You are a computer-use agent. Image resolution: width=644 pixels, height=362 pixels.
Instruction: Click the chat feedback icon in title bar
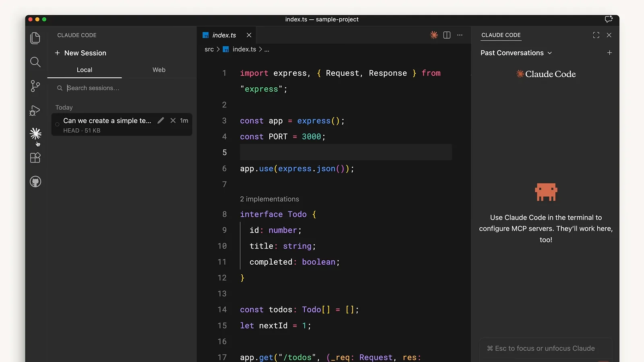[x=609, y=19]
